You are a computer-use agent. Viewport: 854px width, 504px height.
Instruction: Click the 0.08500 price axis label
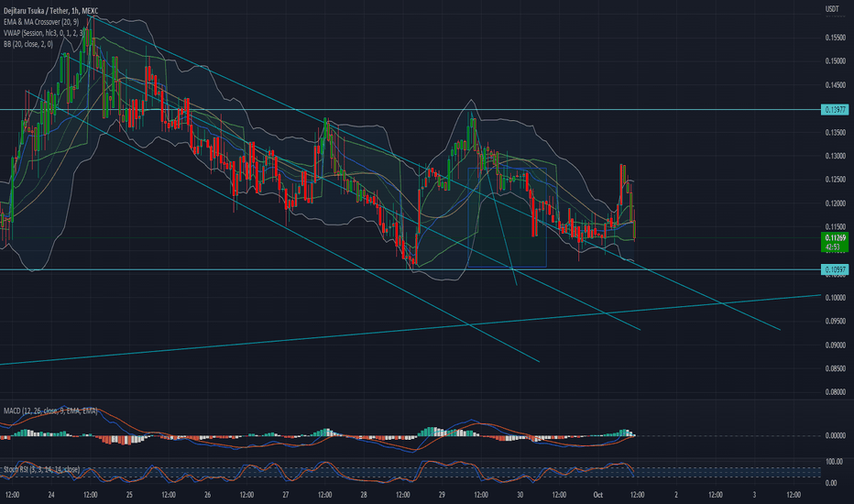click(835, 368)
